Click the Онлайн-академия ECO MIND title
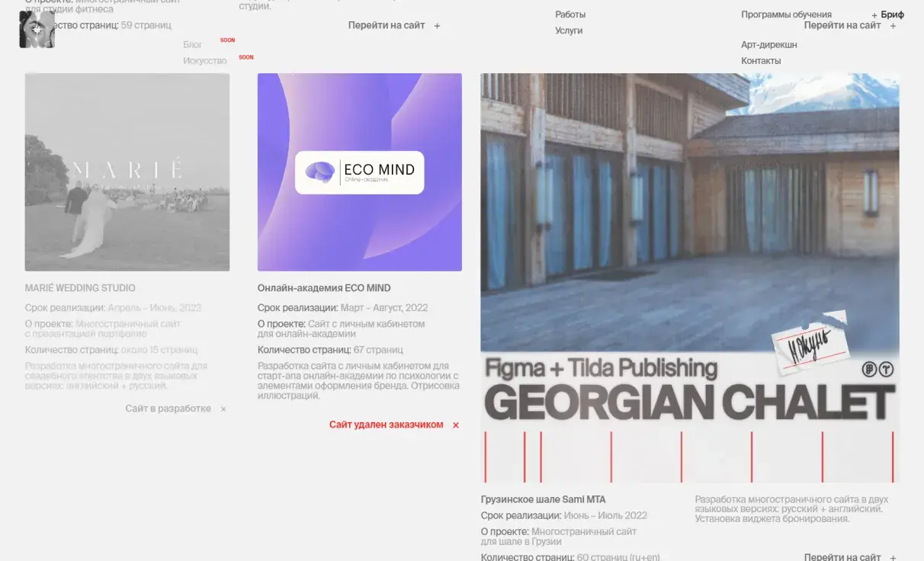924x561 pixels. click(x=324, y=288)
